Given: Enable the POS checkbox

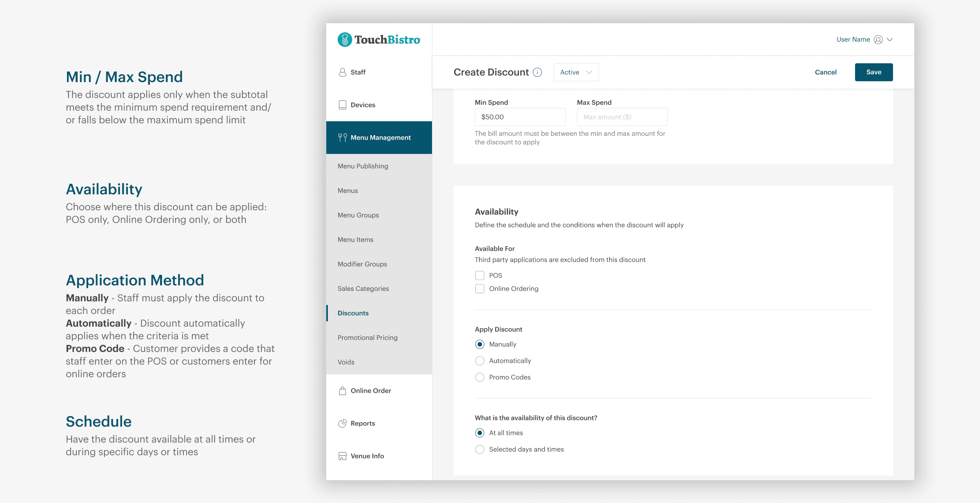Looking at the screenshot, I should (480, 276).
